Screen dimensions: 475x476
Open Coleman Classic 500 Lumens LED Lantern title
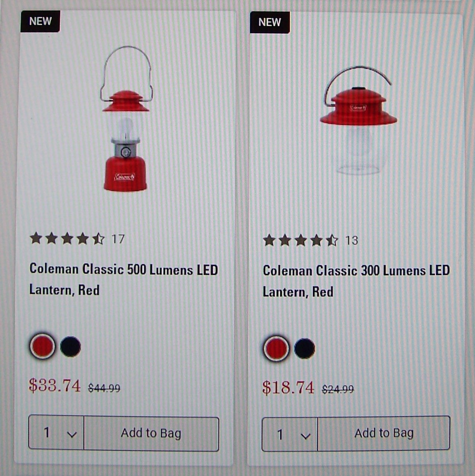(124, 279)
